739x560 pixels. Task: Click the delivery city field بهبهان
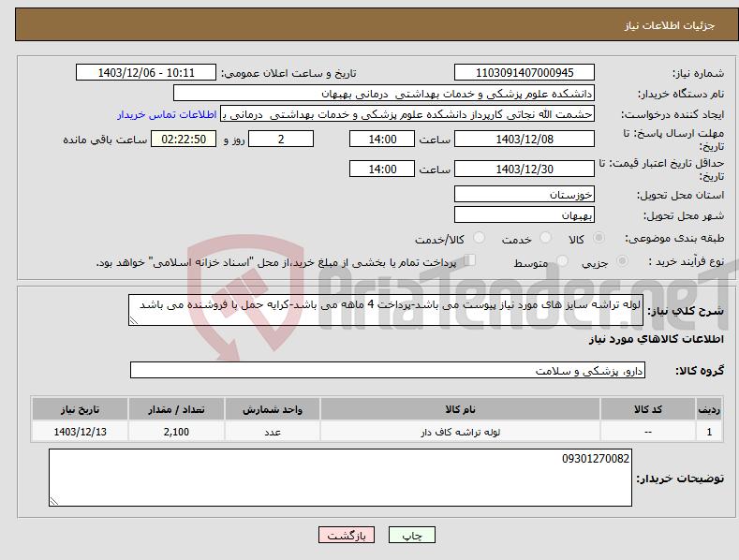525,215
